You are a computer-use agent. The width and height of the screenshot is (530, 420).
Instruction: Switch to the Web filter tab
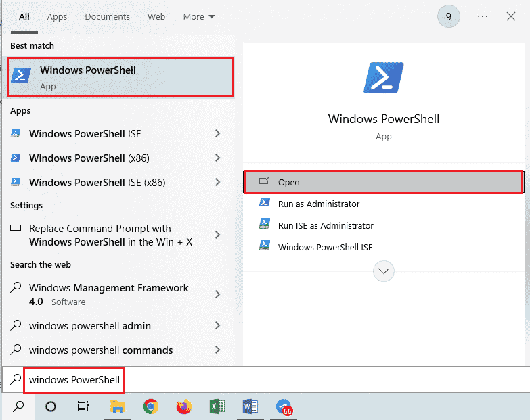tap(156, 16)
